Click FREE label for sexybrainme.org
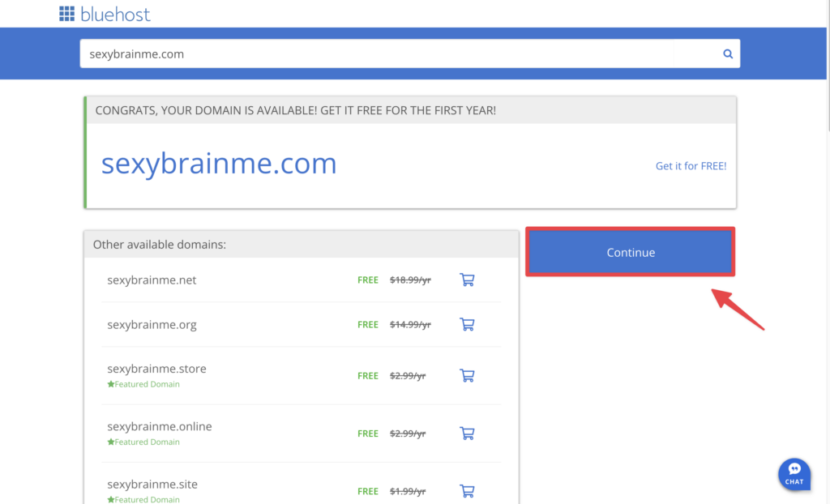The width and height of the screenshot is (830, 504). point(368,325)
